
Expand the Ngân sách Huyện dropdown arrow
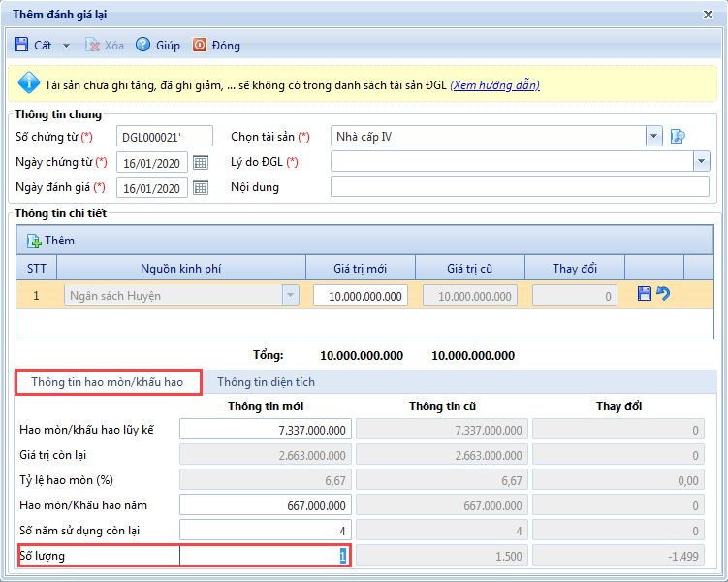coord(290,295)
